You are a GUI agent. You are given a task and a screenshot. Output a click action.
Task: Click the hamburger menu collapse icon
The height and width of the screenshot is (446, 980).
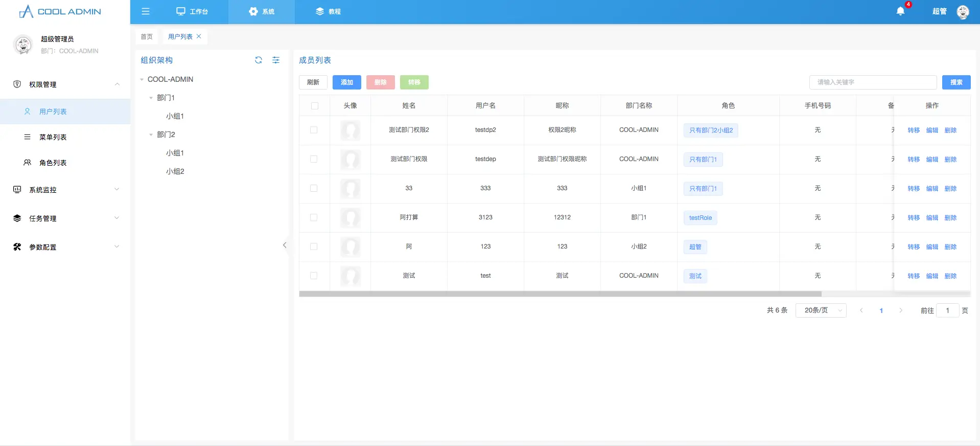(x=146, y=11)
